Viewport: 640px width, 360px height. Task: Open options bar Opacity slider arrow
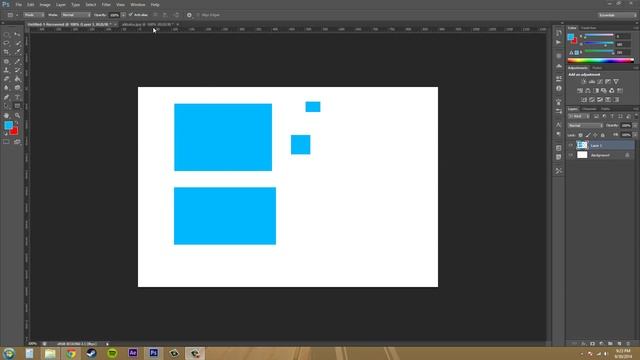point(123,15)
